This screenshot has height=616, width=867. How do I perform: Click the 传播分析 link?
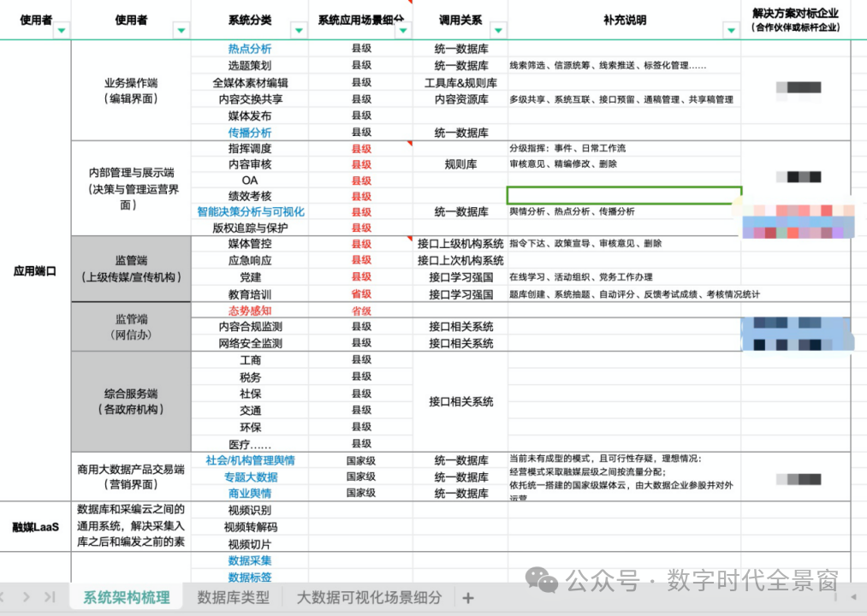[249, 133]
